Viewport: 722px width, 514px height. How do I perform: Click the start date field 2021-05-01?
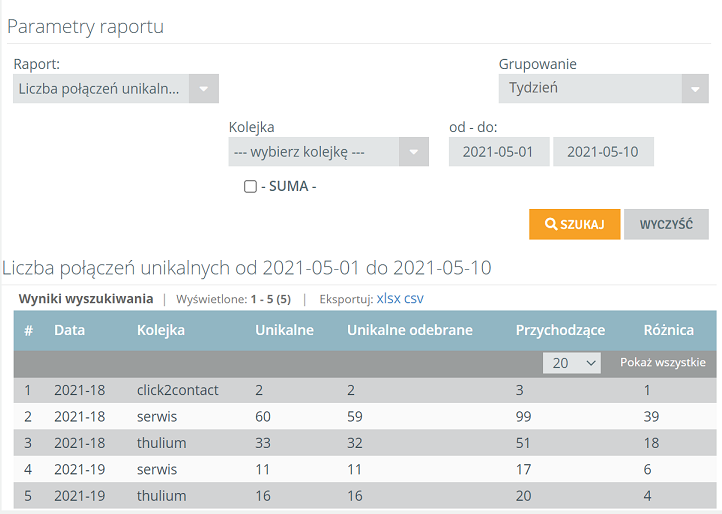tap(499, 152)
